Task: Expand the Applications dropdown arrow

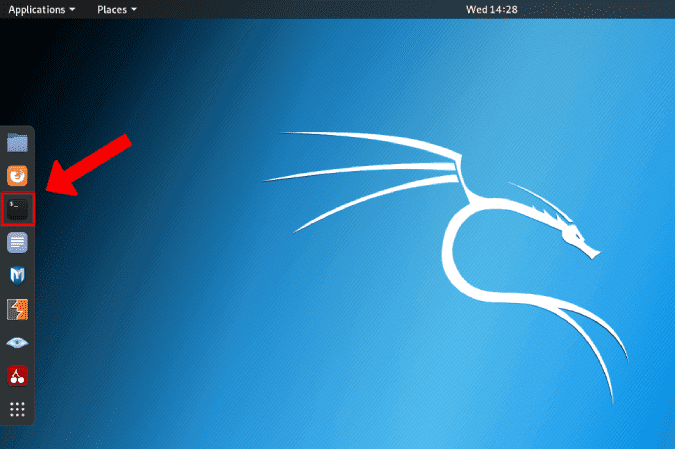Action: coord(72,9)
